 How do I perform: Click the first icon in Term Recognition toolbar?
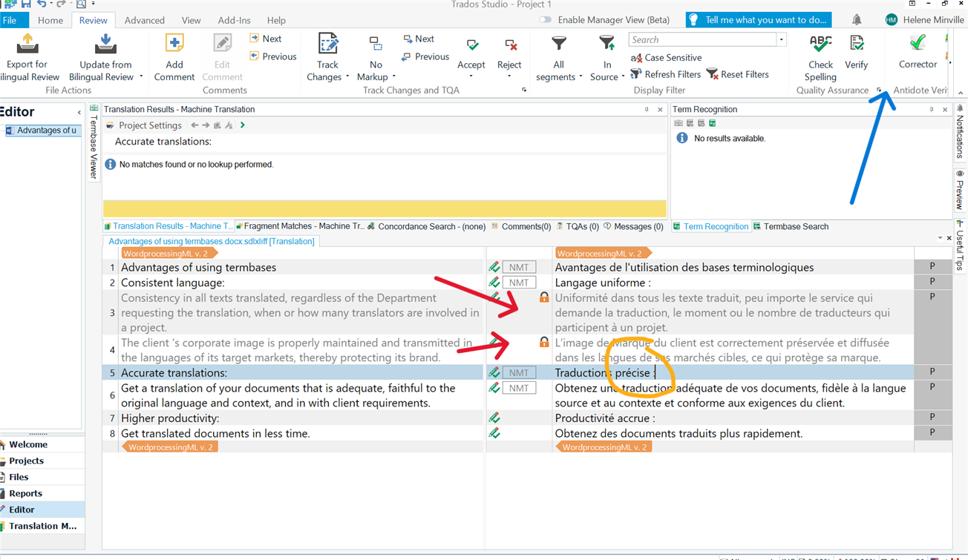click(x=678, y=123)
